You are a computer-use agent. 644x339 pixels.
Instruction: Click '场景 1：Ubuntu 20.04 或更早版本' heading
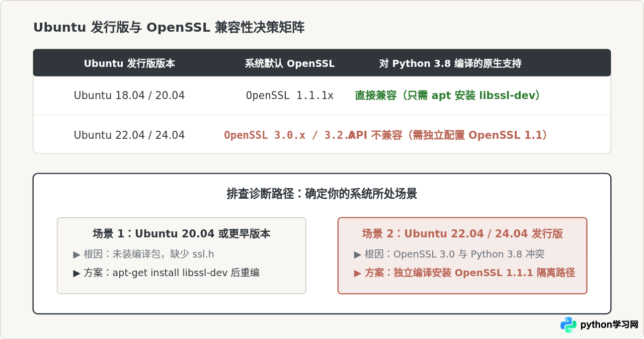182,233
